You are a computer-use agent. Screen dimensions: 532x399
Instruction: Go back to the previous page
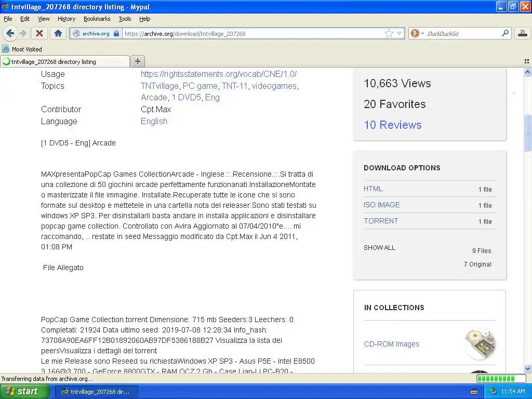pos(10,33)
